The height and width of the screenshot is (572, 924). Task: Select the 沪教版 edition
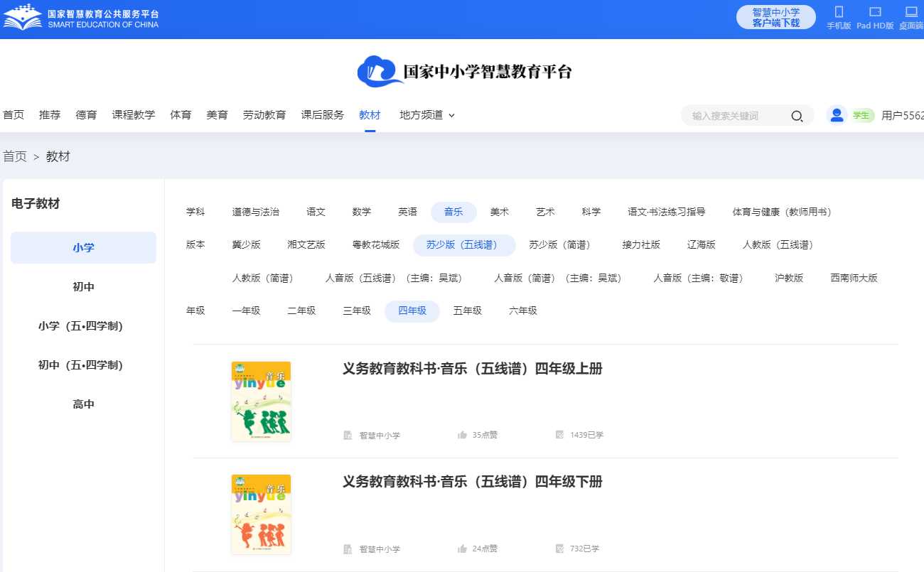(789, 278)
